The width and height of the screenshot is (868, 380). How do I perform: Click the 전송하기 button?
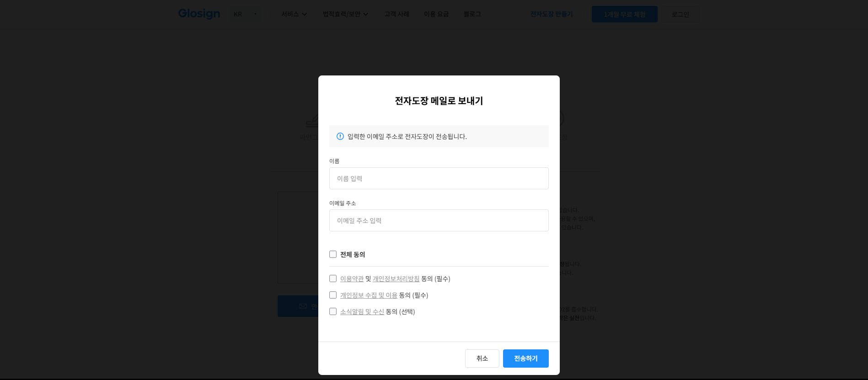click(526, 359)
